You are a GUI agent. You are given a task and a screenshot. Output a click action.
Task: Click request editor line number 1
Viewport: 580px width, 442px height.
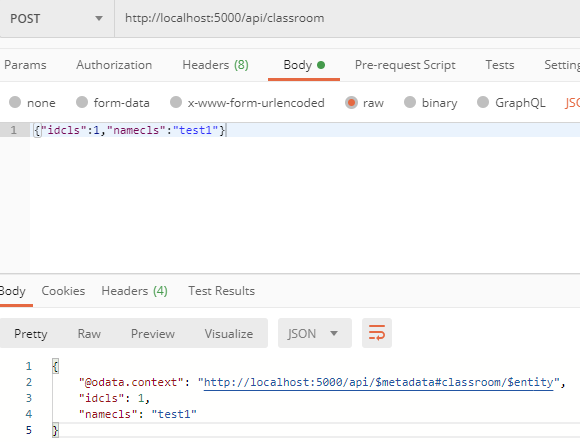(14, 130)
